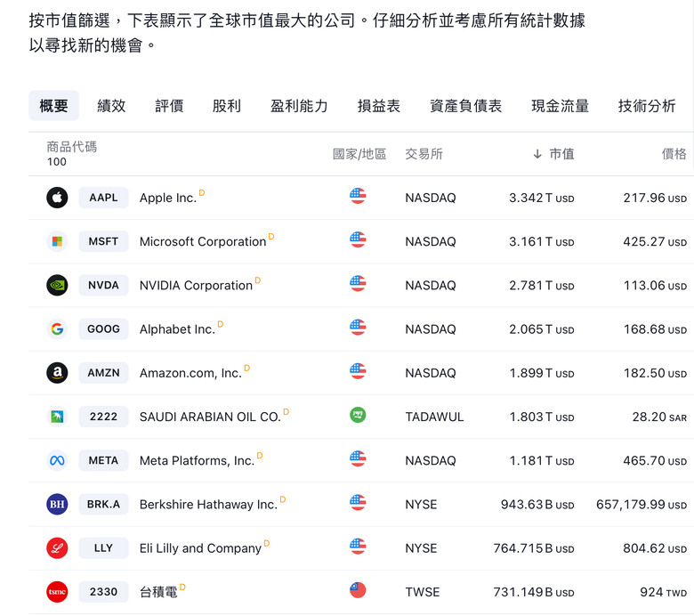Screen dimensions: 694x616
Task: Click the Eli Lilly red logo icon
Action: [57, 548]
